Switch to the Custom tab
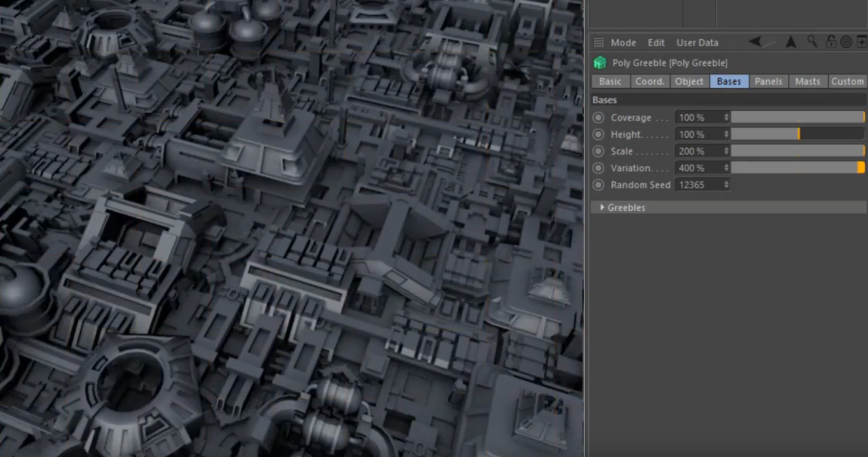This screenshot has height=457, width=868. [x=847, y=82]
